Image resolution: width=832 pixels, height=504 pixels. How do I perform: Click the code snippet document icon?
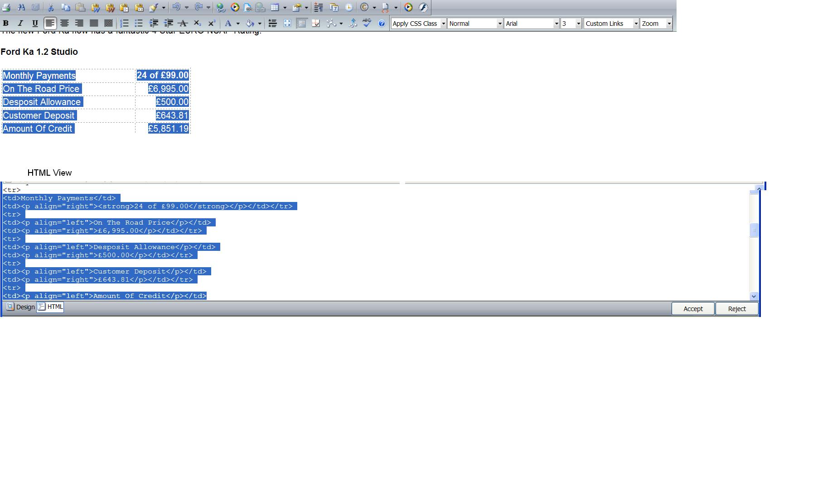tap(386, 7)
